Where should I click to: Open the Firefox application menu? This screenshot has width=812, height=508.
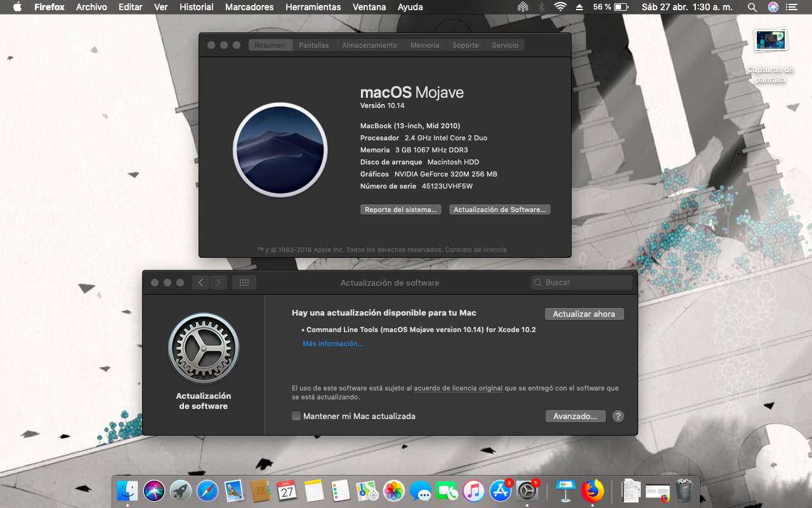tap(49, 7)
